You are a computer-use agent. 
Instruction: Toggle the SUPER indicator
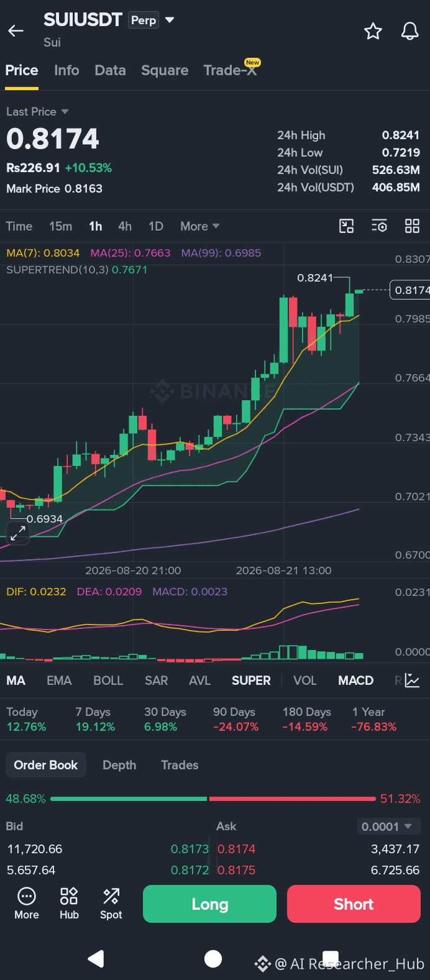pyautogui.click(x=251, y=680)
